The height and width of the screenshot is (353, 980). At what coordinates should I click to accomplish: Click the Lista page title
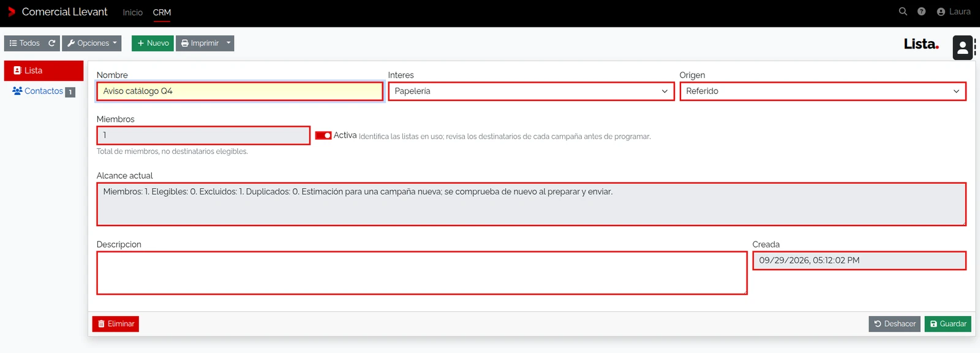[x=921, y=44]
